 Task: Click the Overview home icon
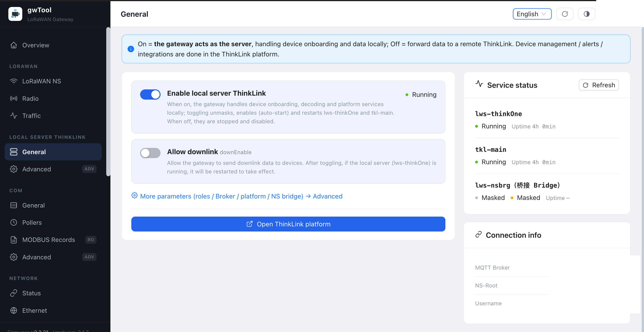point(14,45)
